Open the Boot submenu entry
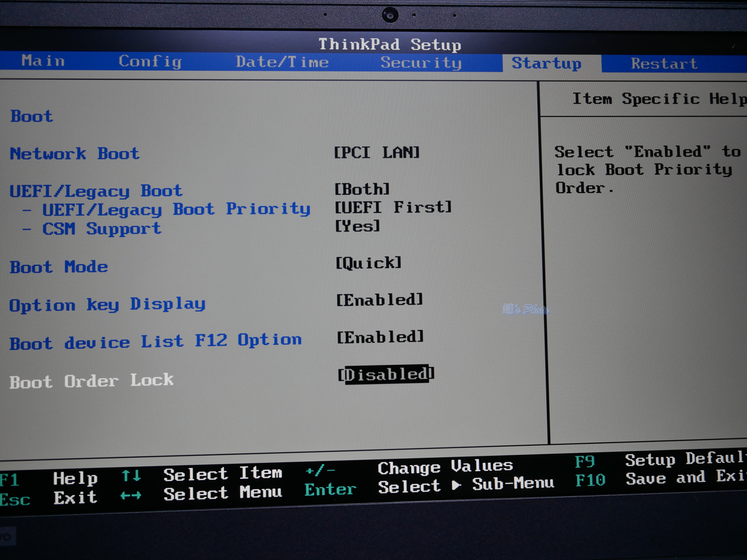Viewport: 747px width, 560px height. (x=32, y=116)
